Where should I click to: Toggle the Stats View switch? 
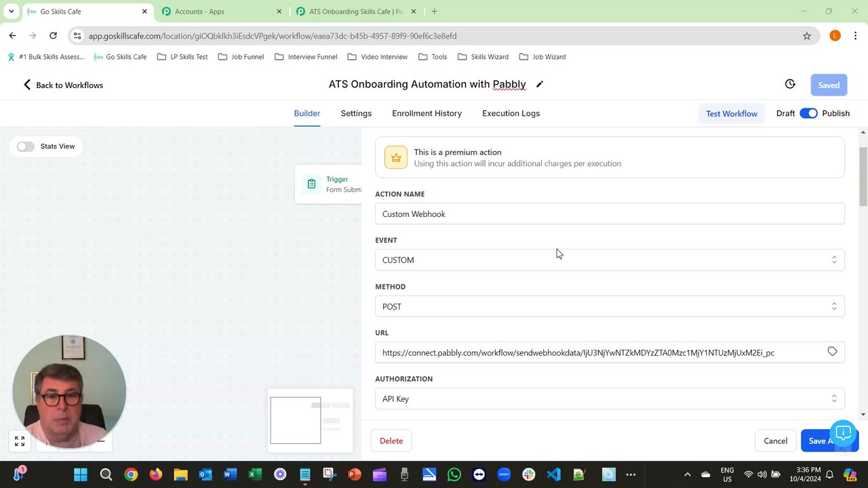[x=26, y=146]
